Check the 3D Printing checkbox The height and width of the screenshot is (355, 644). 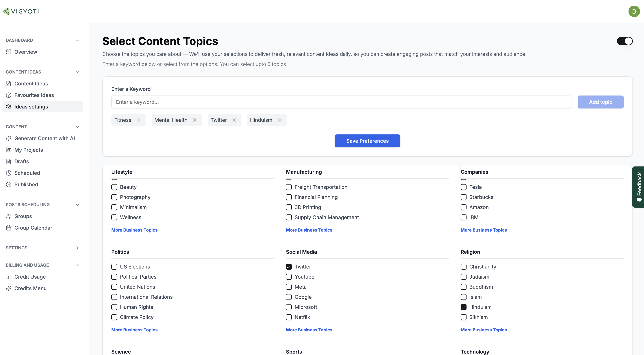tap(289, 207)
